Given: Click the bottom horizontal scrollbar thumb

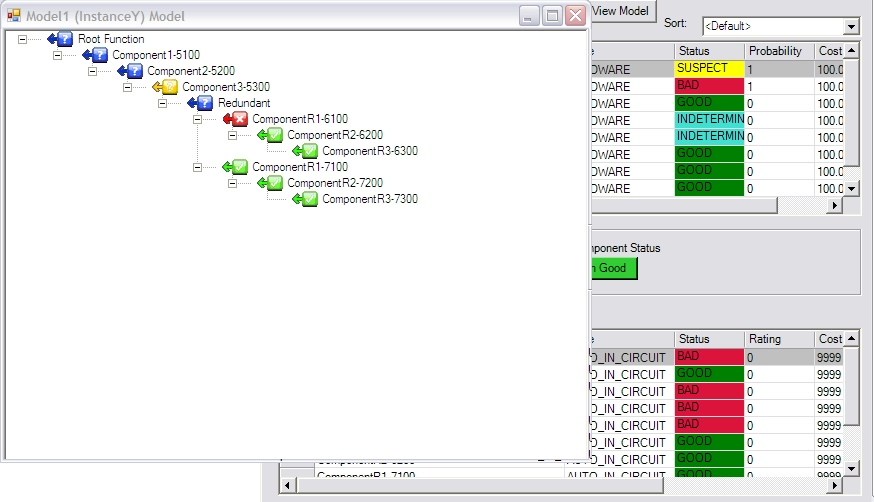Looking at the screenshot, I should point(480,486).
